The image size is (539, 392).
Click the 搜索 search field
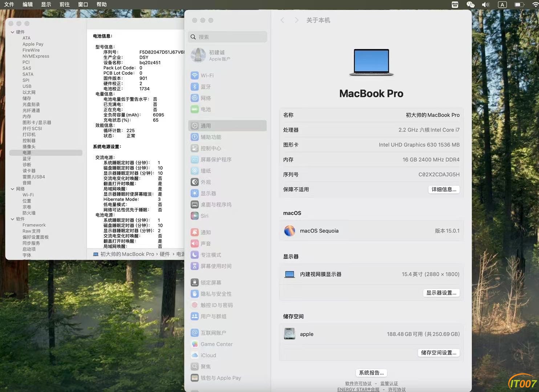coord(228,37)
